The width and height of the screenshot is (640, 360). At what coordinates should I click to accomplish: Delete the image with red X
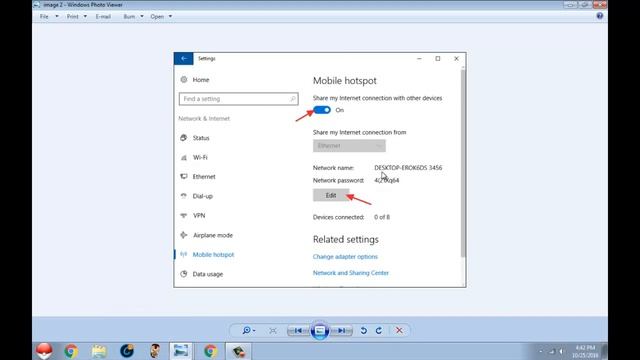(399, 331)
